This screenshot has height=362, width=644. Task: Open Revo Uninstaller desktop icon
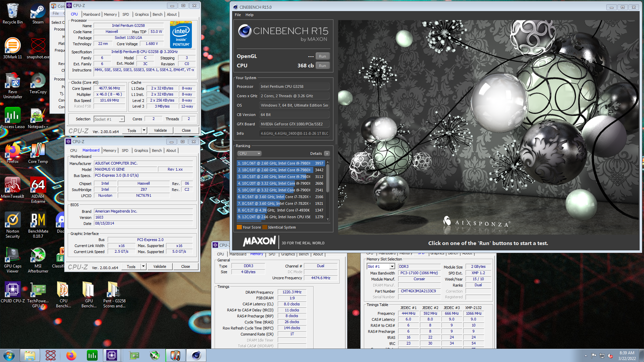[13, 85]
